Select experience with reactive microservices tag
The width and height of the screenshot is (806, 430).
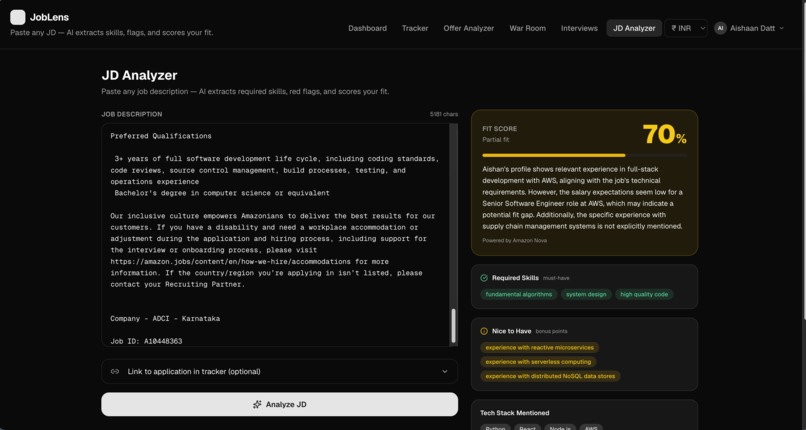click(x=540, y=348)
